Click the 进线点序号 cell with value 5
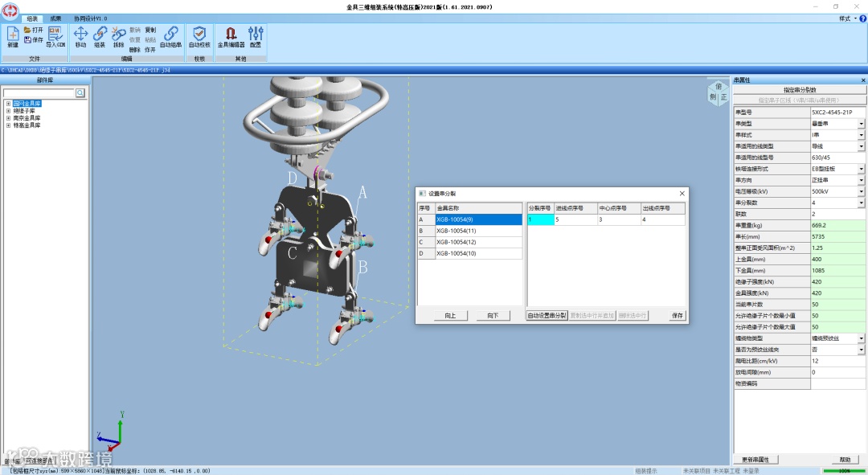This screenshot has height=475, width=868. pos(575,219)
